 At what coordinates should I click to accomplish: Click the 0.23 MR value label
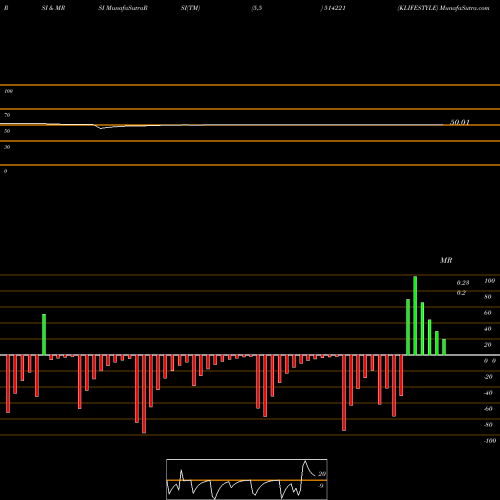[463, 283]
